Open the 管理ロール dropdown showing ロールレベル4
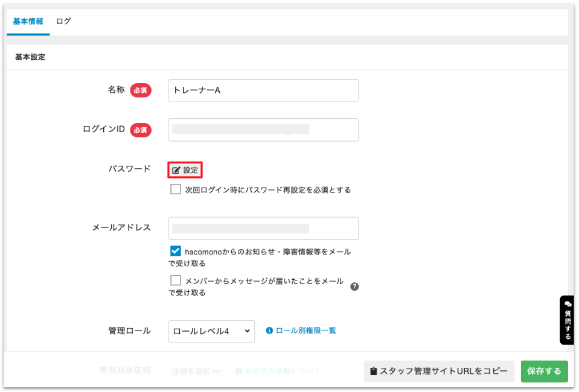The height and width of the screenshot is (392, 579). tap(211, 331)
